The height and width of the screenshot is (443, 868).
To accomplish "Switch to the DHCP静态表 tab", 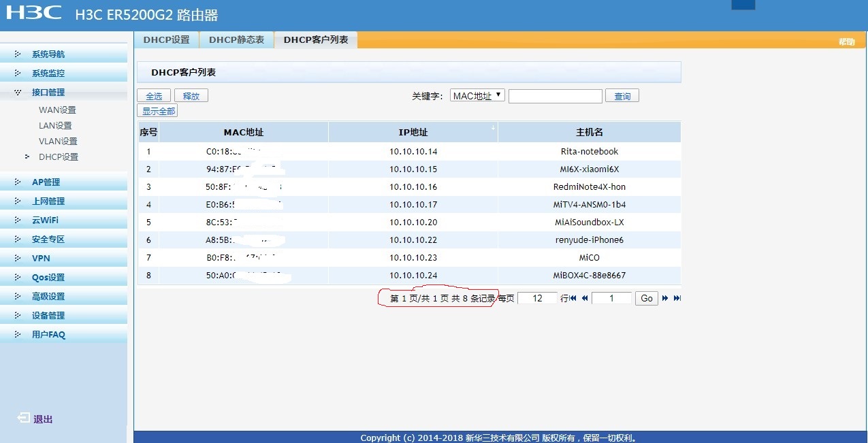I will pos(236,40).
